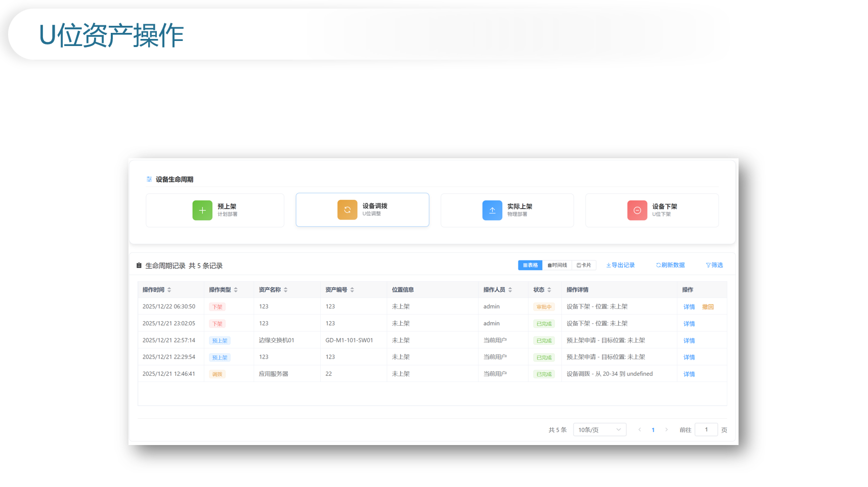
Task: Go to next page using right arrow
Action: [666, 430]
